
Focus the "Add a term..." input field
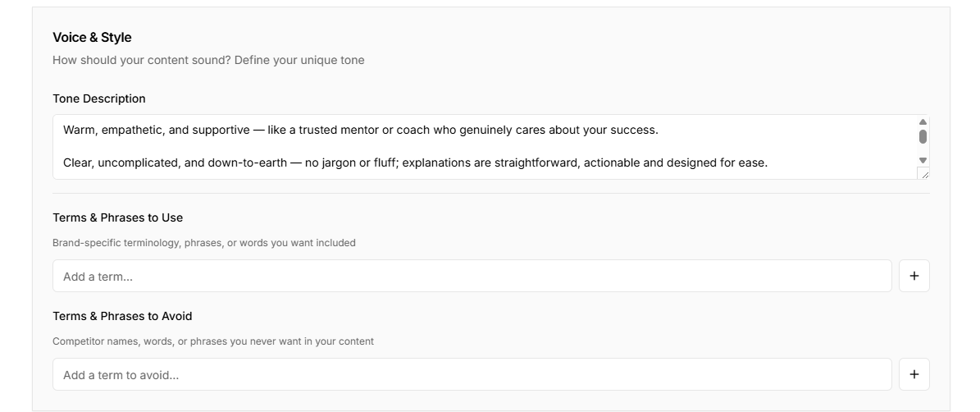pyautogui.click(x=472, y=277)
